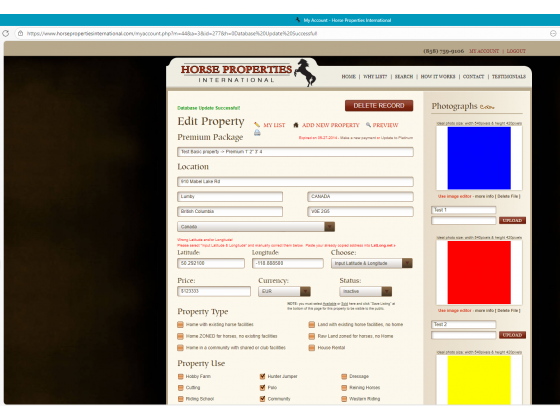The image size is (560, 420).
Task: Click the lock icon in address bar
Action: tap(20, 33)
